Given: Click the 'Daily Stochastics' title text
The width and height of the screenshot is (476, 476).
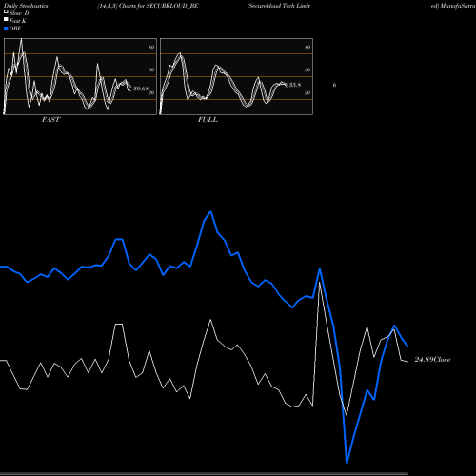Looking at the screenshot, I should [26, 6].
